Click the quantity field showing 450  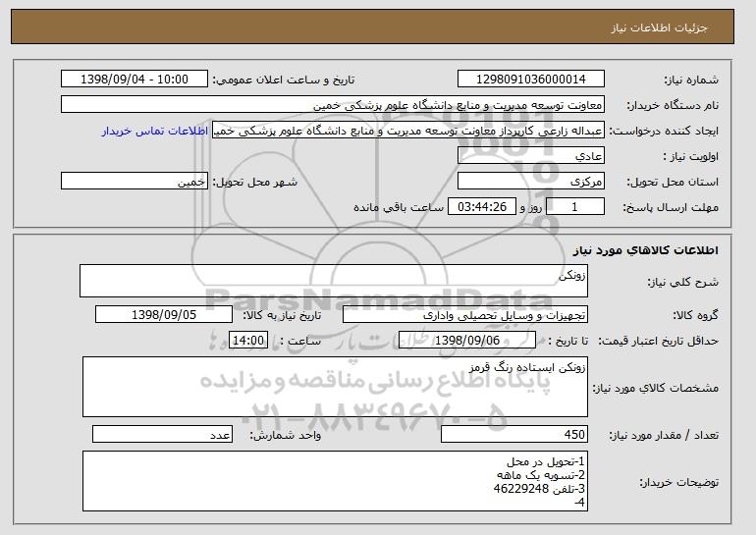(x=514, y=434)
